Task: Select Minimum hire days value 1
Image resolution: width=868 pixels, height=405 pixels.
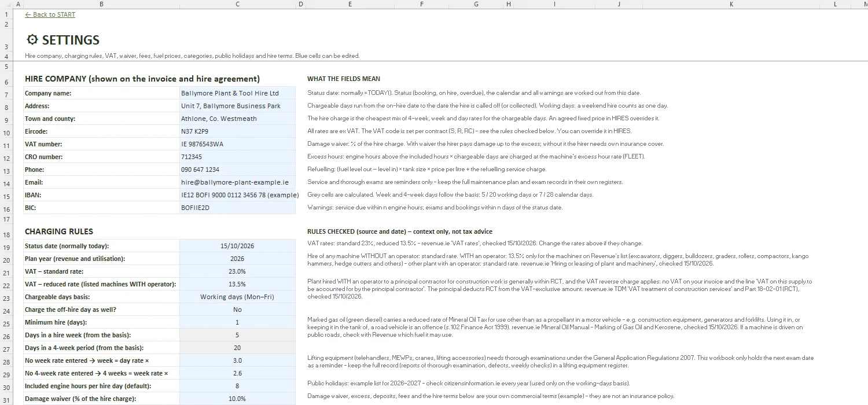Action: tap(237, 322)
